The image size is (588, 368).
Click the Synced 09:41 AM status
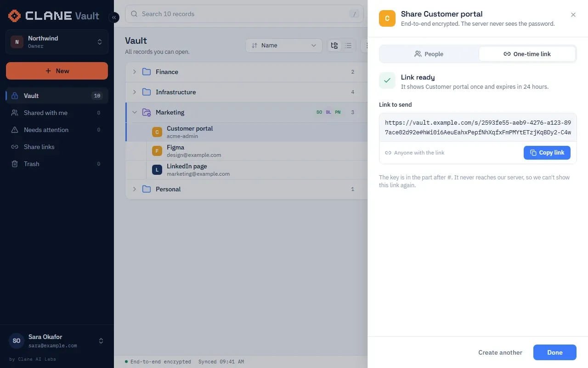click(x=221, y=362)
